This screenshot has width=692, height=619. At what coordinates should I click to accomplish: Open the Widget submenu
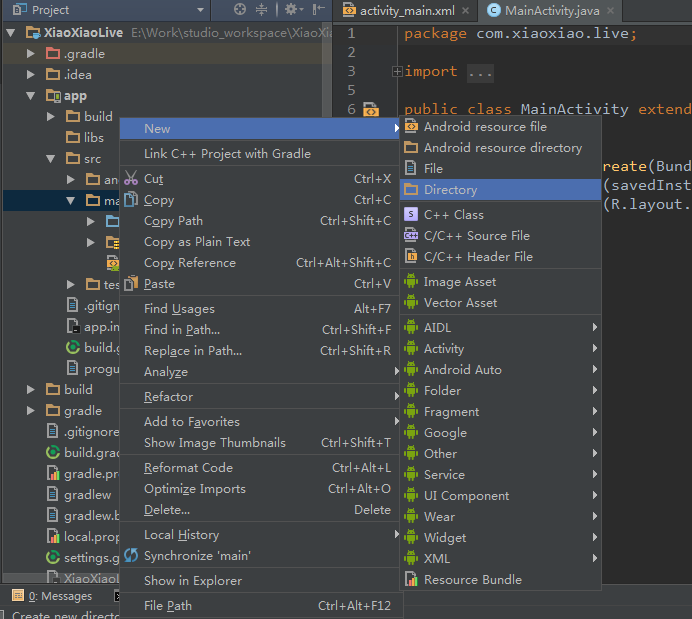point(500,538)
